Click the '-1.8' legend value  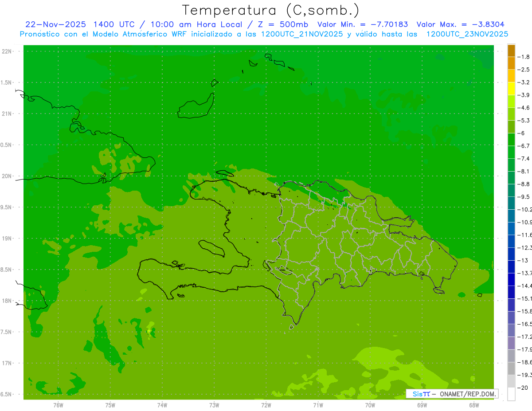tap(524, 57)
